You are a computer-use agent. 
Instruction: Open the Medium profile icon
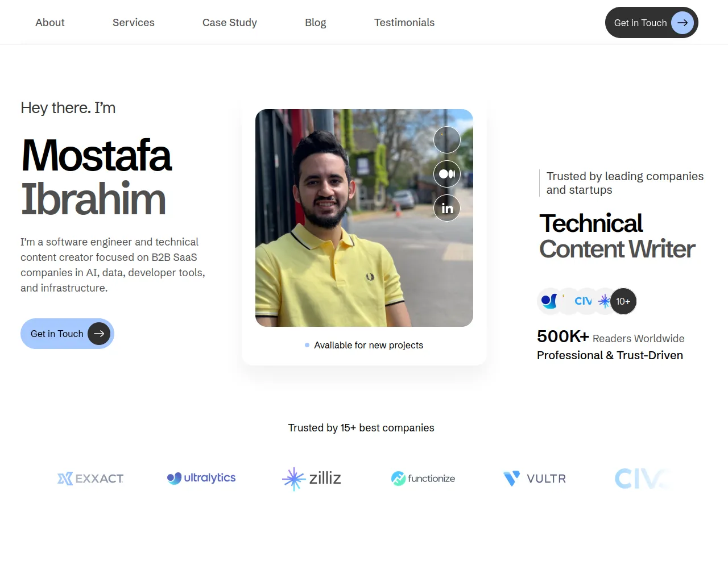447,174
